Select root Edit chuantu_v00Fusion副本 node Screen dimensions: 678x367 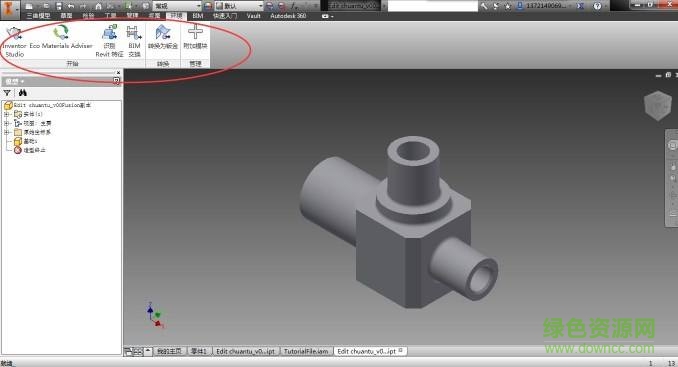[48, 105]
